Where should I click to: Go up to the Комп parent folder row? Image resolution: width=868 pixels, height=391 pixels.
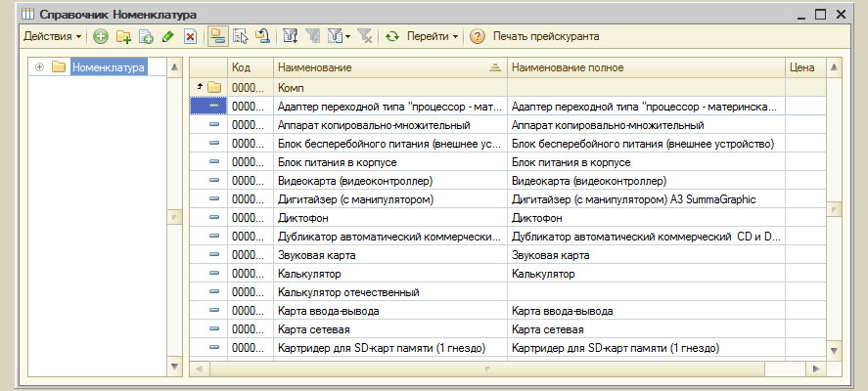pos(294,88)
